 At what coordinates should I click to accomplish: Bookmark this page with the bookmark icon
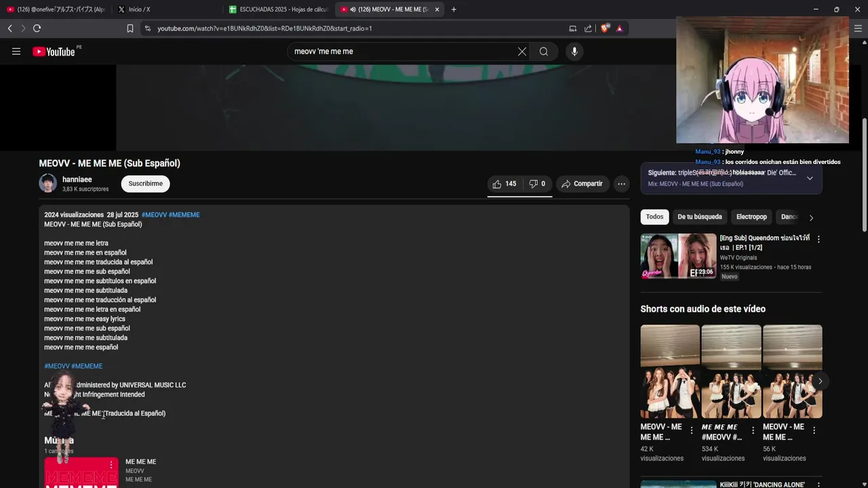[x=130, y=28]
